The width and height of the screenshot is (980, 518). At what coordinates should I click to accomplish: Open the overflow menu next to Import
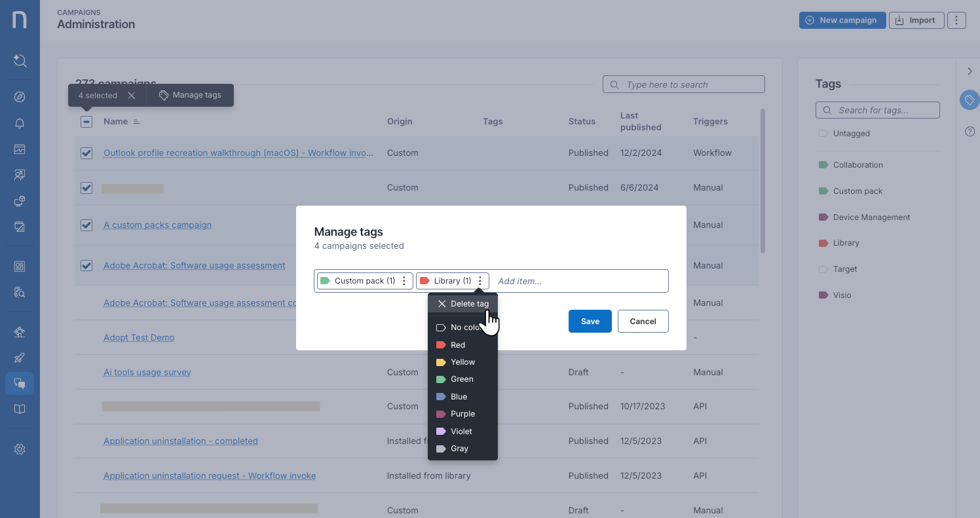[956, 20]
